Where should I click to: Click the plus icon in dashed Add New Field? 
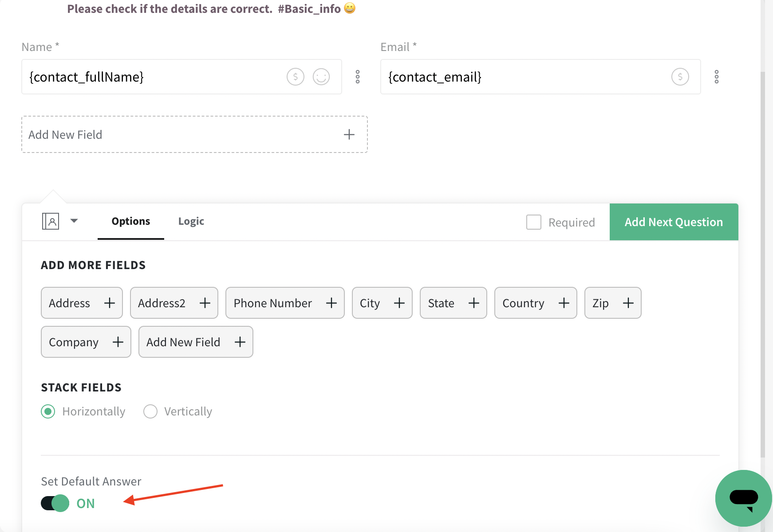[349, 134]
